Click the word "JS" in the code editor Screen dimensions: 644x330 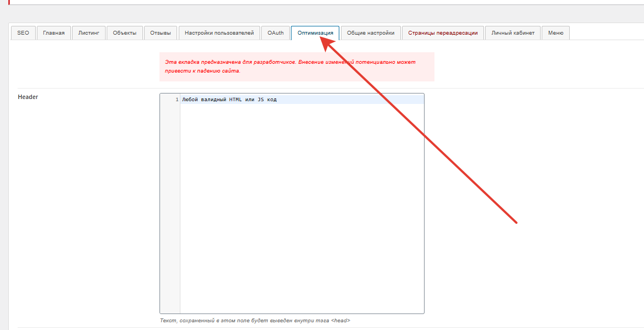coord(261,100)
